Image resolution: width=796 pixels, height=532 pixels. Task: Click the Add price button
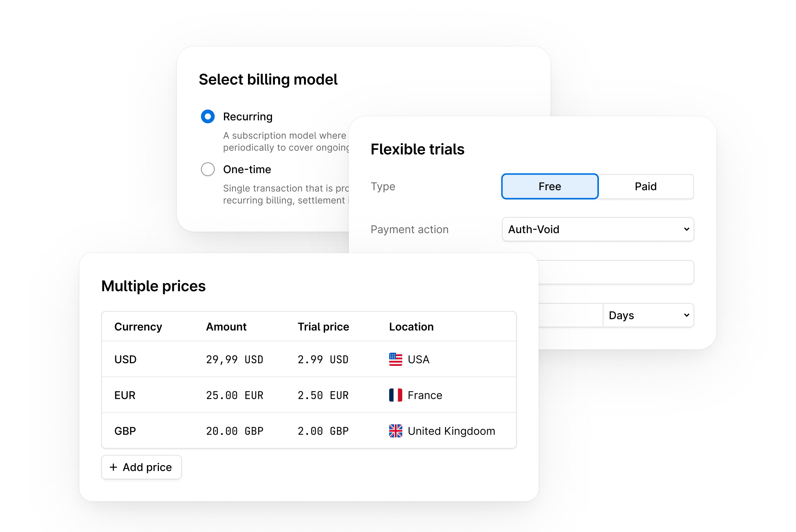[141, 467]
